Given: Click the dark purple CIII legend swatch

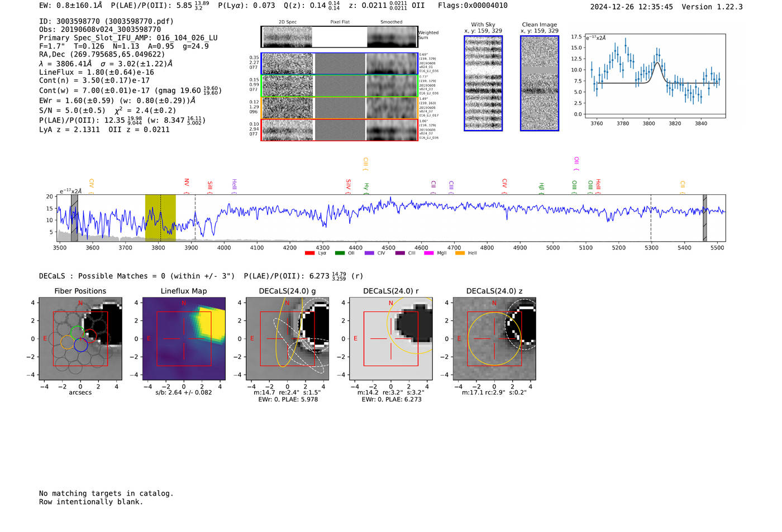Looking at the screenshot, I should [x=400, y=253].
